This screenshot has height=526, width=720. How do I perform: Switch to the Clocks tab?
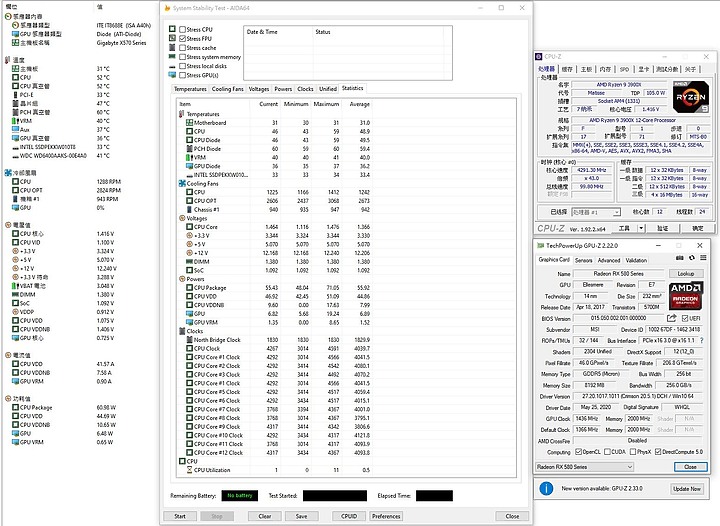point(305,89)
